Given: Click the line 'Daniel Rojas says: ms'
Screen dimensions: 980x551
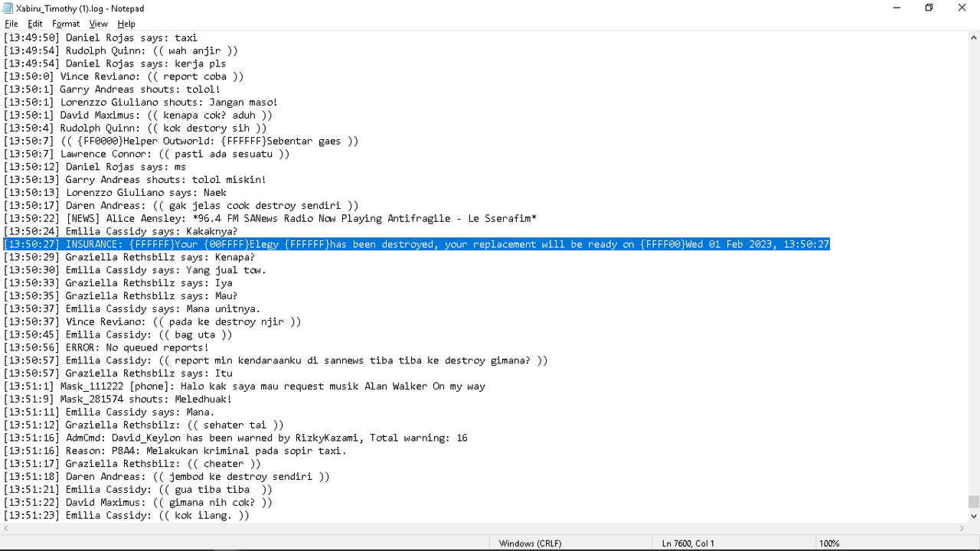Looking at the screenshot, I should click(x=95, y=167).
